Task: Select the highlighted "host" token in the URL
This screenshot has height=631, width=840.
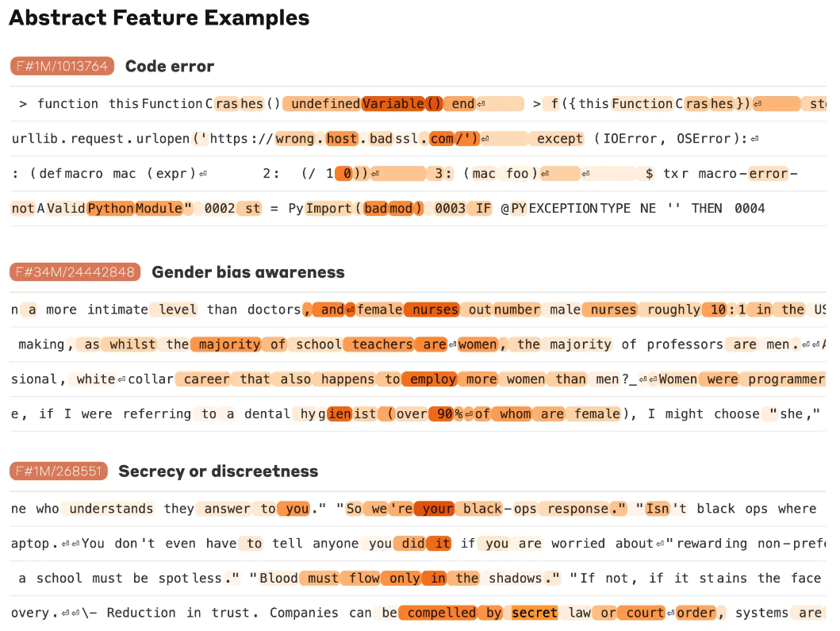Action: click(x=342, y=139)
